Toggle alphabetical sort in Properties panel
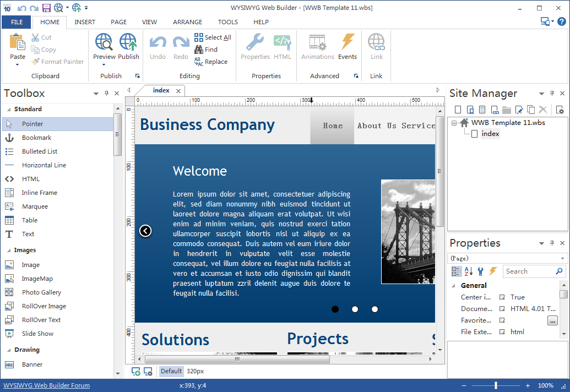The image size is (570, 392). (x=469, y=271)
